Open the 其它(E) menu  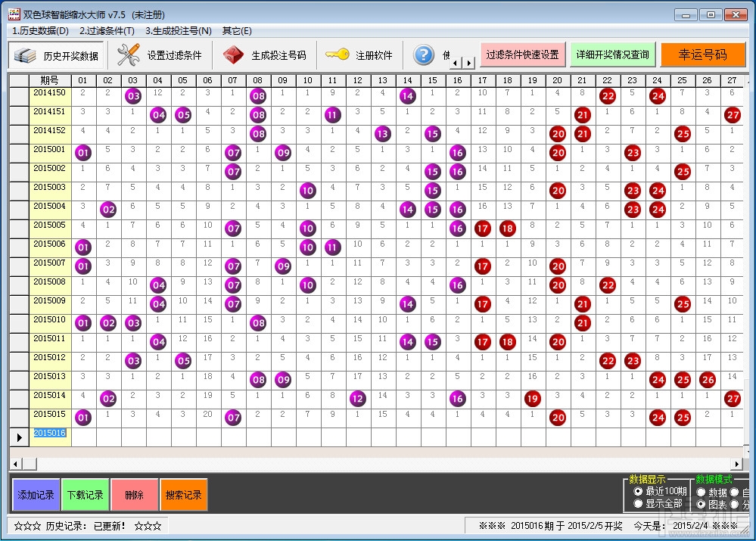tap(237, 31)
